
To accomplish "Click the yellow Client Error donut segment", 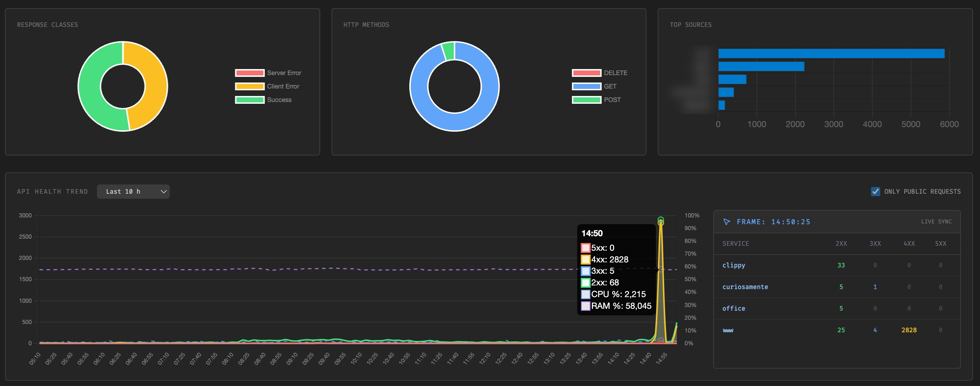I will coord(156,84).
